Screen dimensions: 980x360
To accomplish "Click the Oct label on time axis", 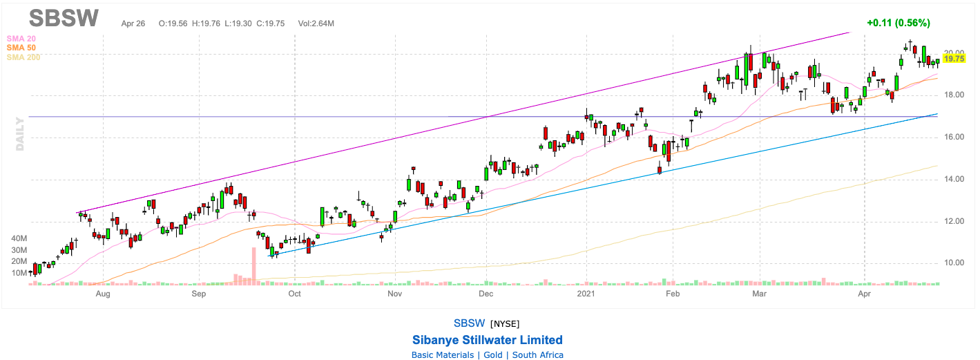I will (x=295, y=294).
